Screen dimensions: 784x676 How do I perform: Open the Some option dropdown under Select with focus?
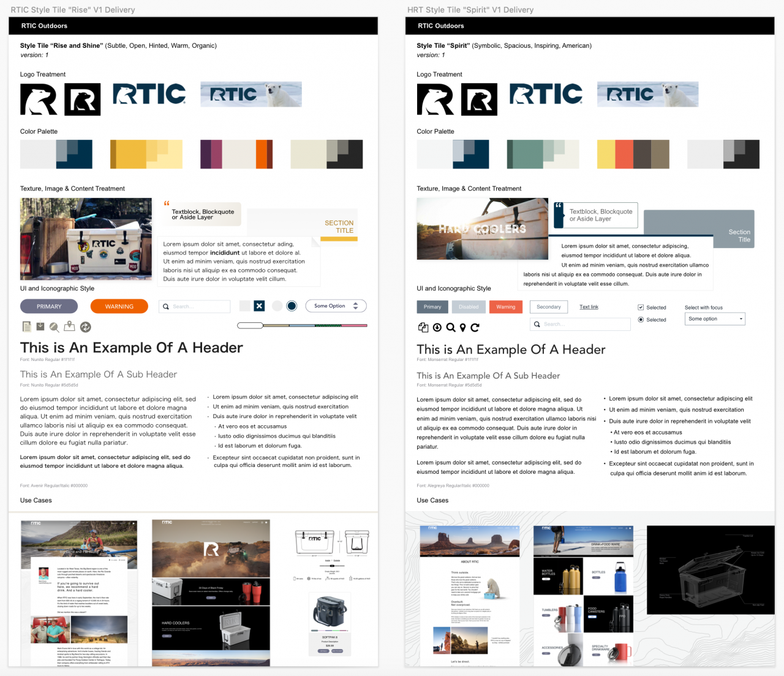pyautogui.click(x=715, y=319)
